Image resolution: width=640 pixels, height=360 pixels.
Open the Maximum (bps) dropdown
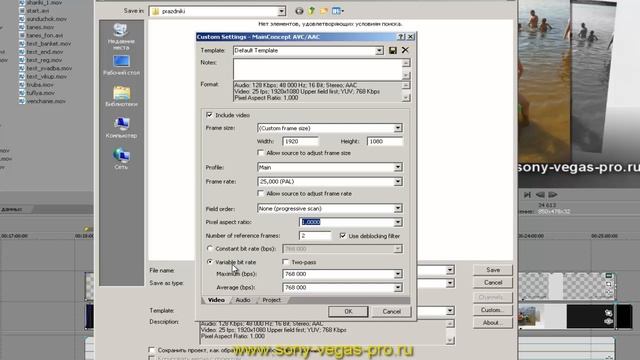398,274
